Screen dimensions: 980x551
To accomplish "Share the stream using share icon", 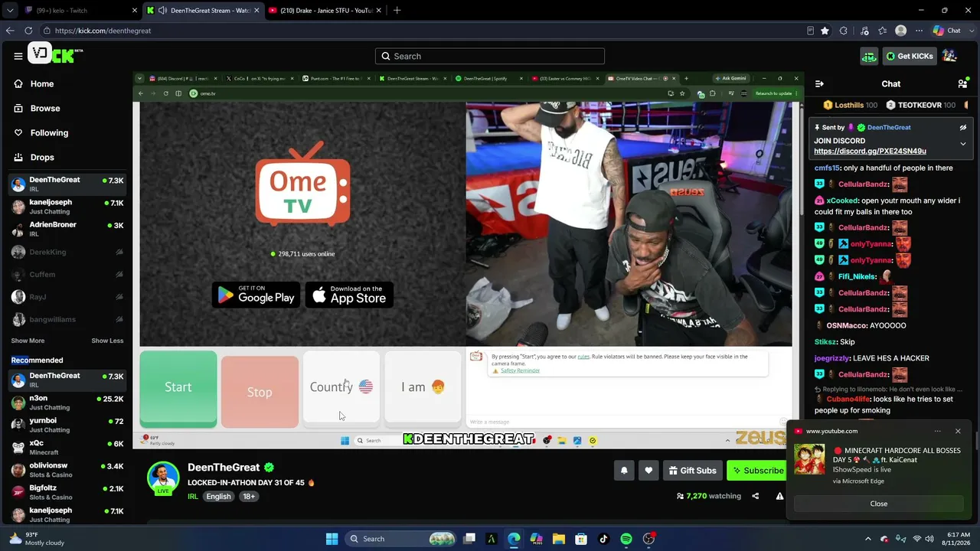I will point(755,496).
